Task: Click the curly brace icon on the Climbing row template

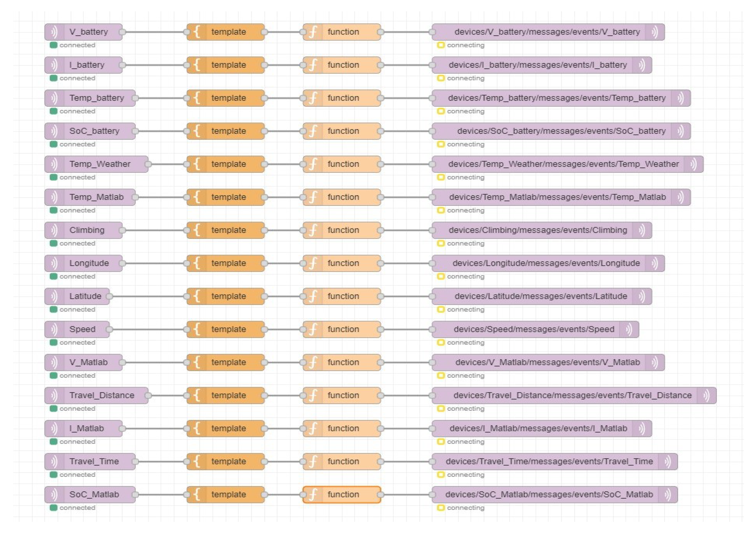Action: [x=197, y=230]
